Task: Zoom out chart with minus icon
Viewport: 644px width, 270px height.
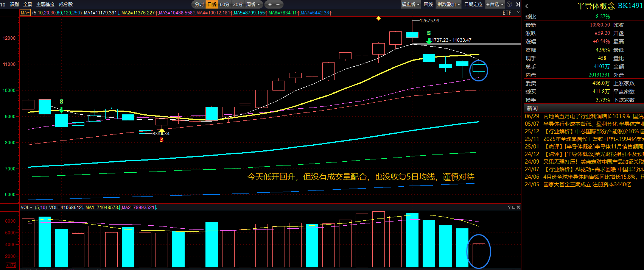Action: [278, 4]
